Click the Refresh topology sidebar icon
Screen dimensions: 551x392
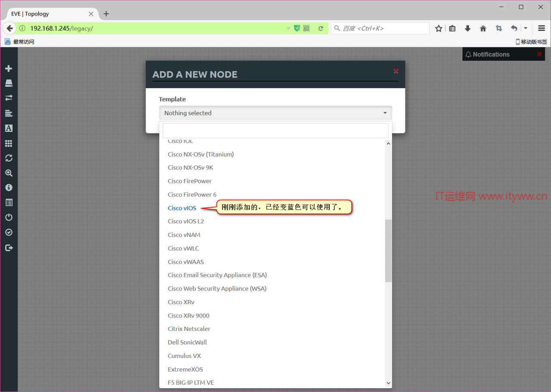pyautogui.click(x=9, y=158)
